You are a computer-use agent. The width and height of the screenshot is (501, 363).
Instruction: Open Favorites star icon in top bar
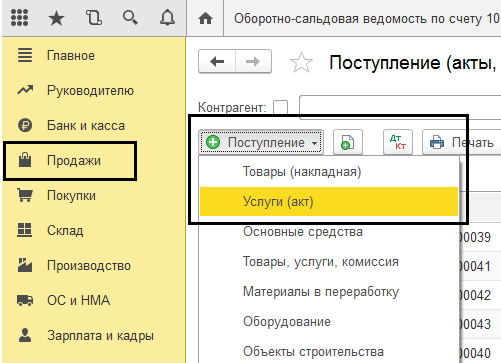click(x=56, y=18)
